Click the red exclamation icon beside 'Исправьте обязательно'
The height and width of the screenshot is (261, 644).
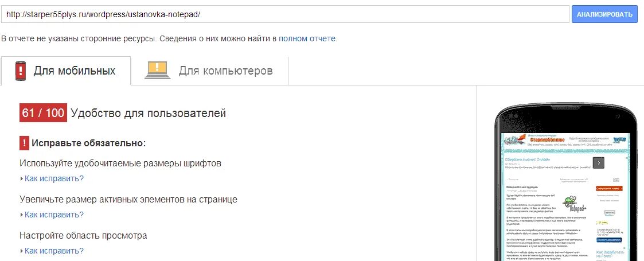24,143
